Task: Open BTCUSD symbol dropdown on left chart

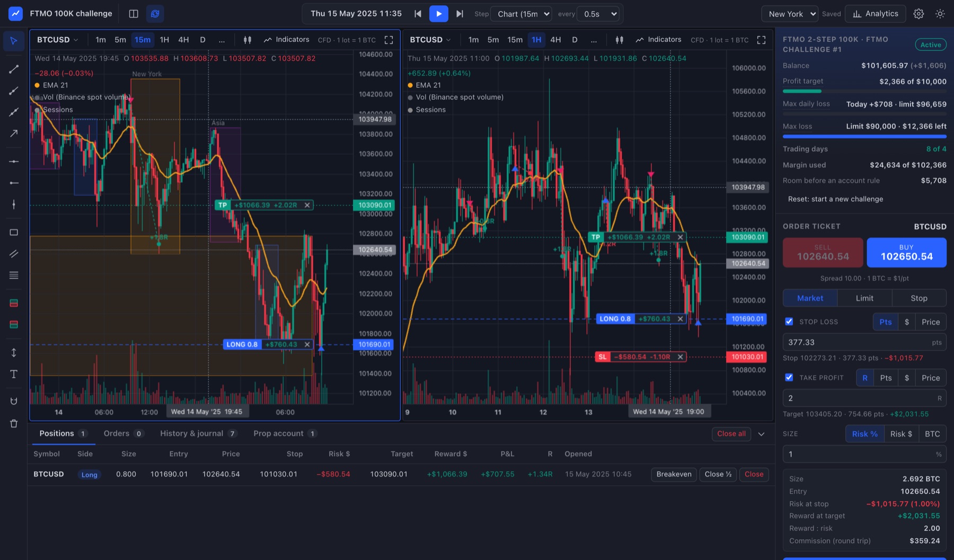Action: tap(57, 40)
